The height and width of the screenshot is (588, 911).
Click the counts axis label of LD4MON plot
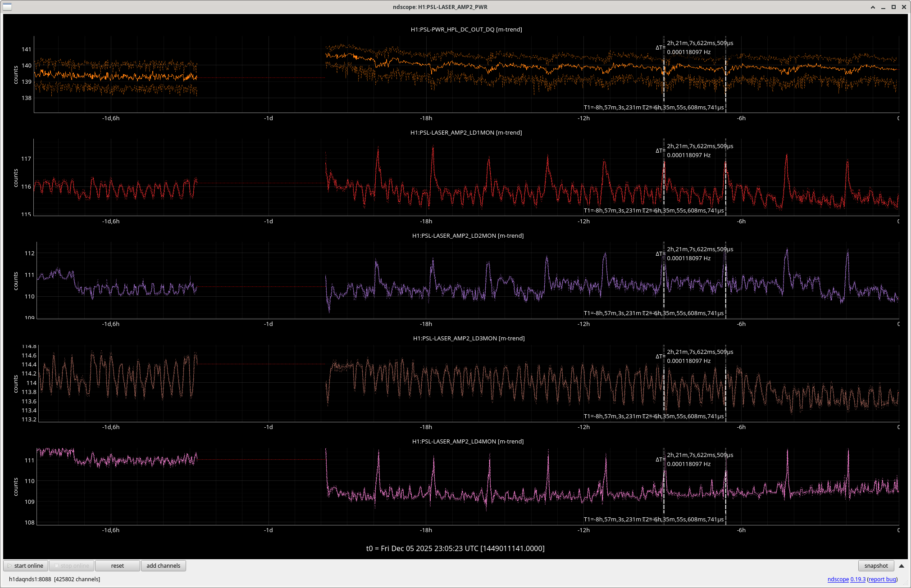16,487
